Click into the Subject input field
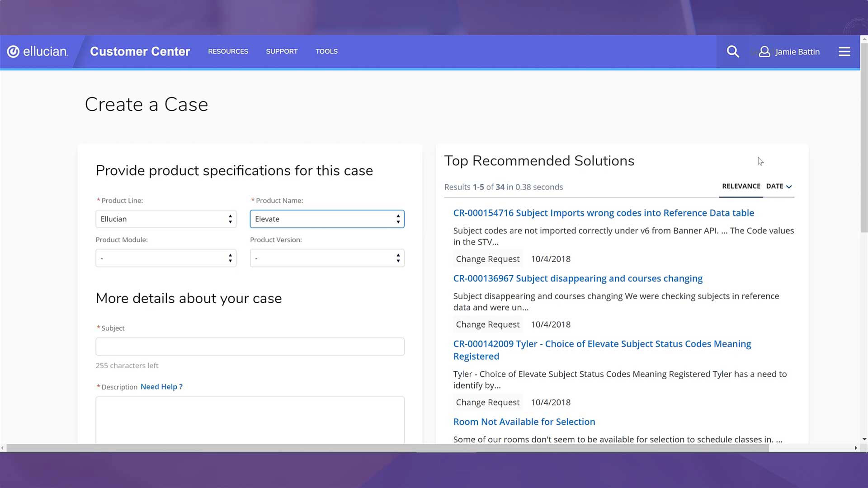This screenshot has height=488, width=868. [250, 347]
